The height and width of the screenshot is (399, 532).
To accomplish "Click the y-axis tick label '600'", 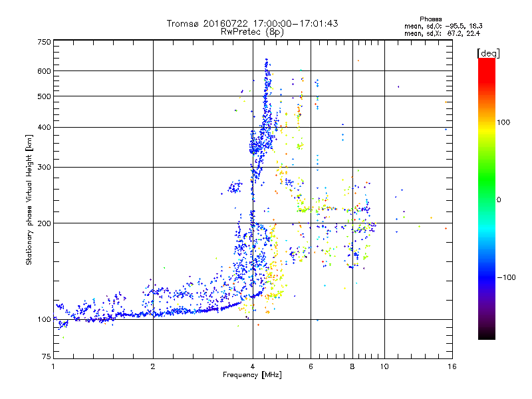I will click(x=44, y=71).
